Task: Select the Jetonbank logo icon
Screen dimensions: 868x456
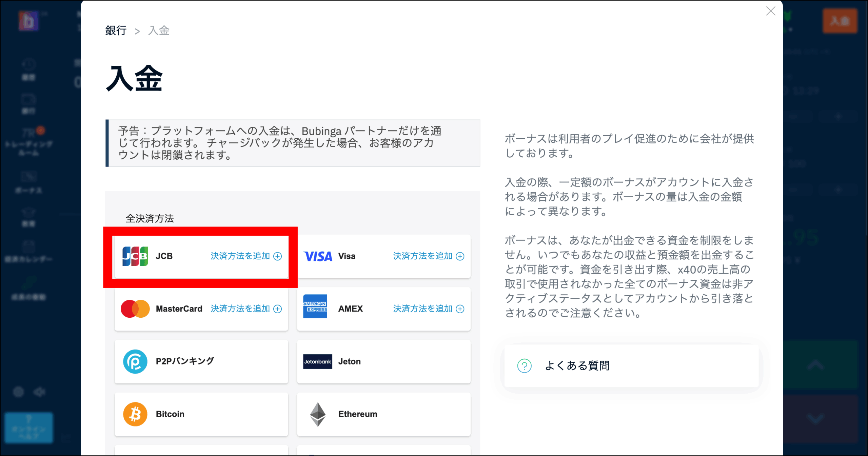Action: click(318, 361)
